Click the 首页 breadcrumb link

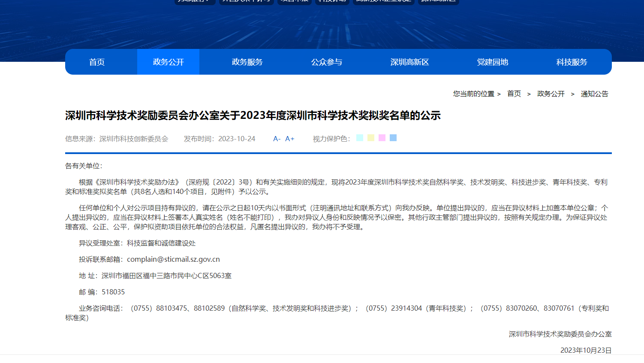tap(514, 94)
